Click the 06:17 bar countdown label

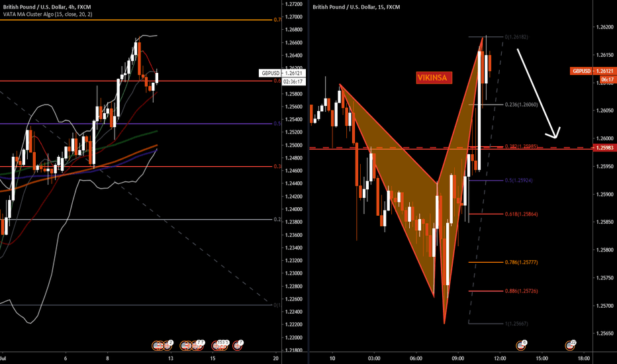[607, 79]
